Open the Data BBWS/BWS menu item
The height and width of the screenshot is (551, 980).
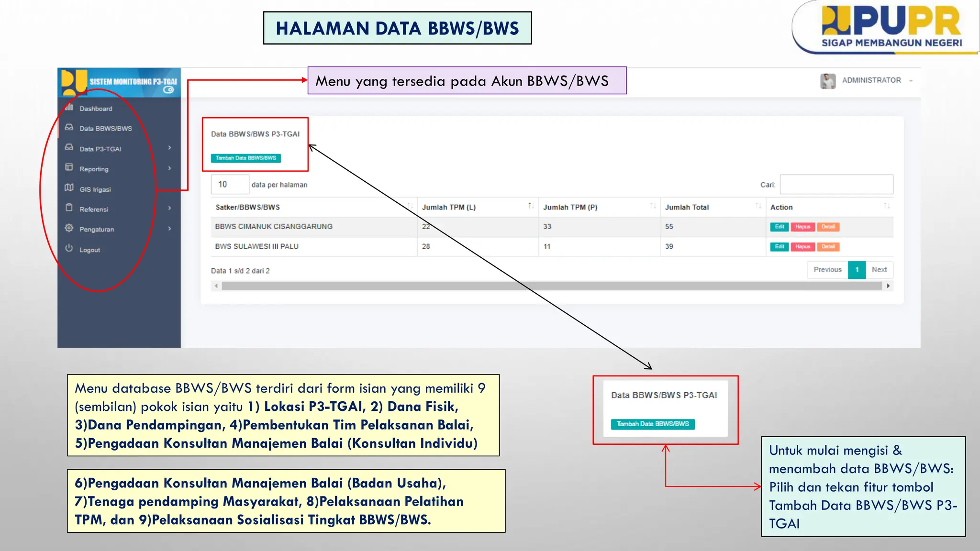pyautogui.click(x=105, y=129)
